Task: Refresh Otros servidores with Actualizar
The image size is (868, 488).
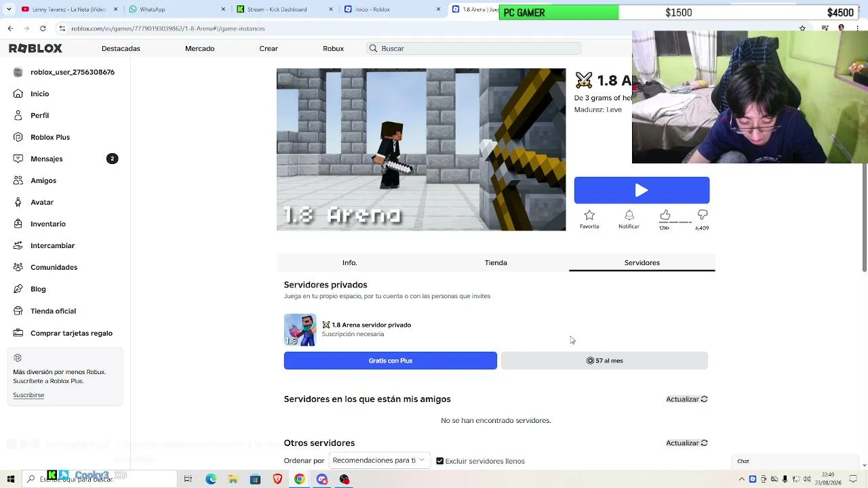Action: pos(686,443)
